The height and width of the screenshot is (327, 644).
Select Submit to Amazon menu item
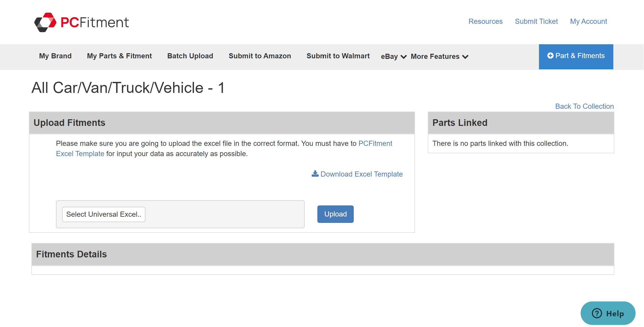pyautogui.click(x=260, y=56)
